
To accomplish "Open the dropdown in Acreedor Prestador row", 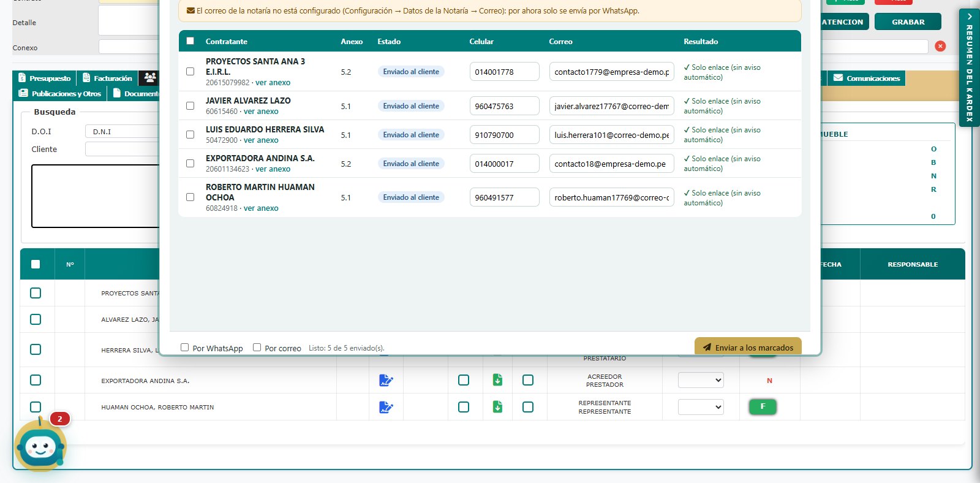I will pyautogui.click(x=701, y=380).
